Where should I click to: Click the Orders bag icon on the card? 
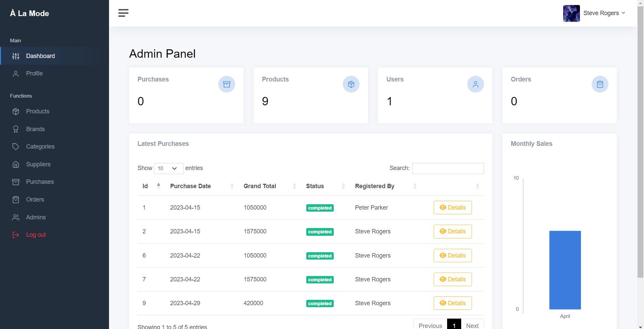(x=600, y=84)
